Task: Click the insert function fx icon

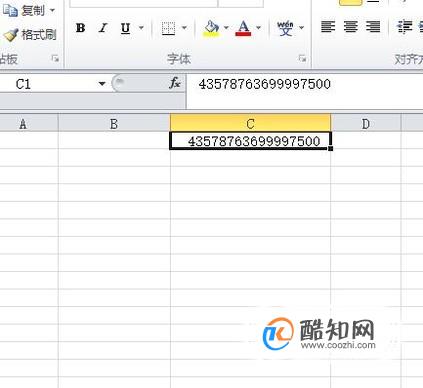Action: pos(175,83)
